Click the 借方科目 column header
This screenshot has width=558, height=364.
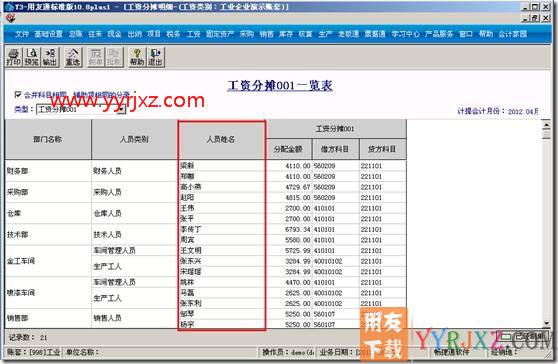(335, 149)
